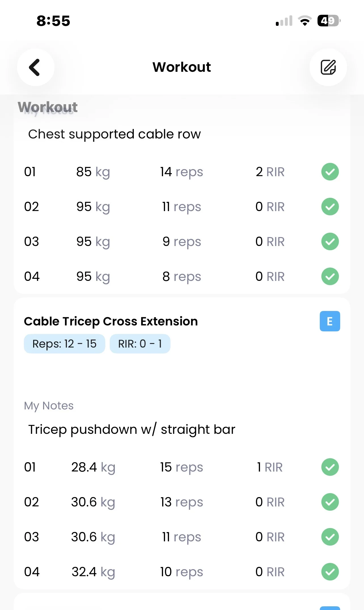Tap the Reps: 12 - 15 tag
364x610 pixels.
coord(64,344)
